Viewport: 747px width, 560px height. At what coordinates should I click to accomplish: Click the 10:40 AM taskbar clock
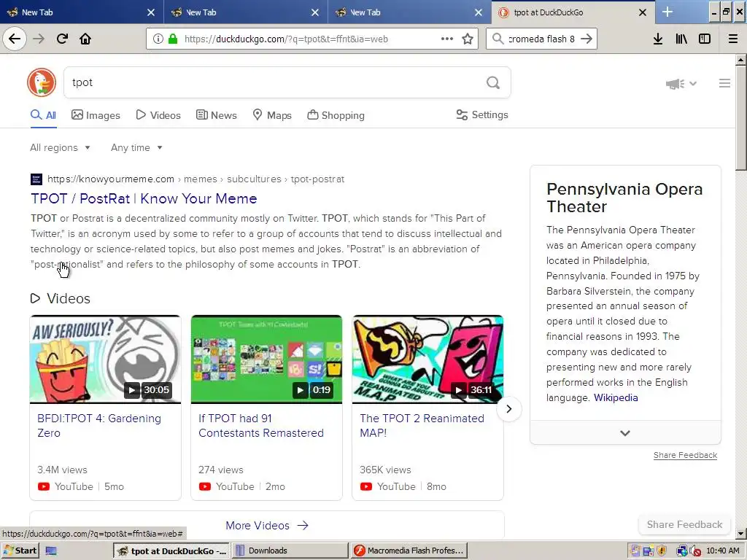coord(723,551)
